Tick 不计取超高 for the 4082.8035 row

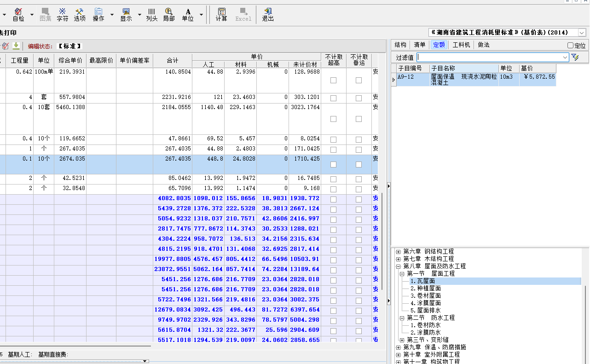[333, 199]
